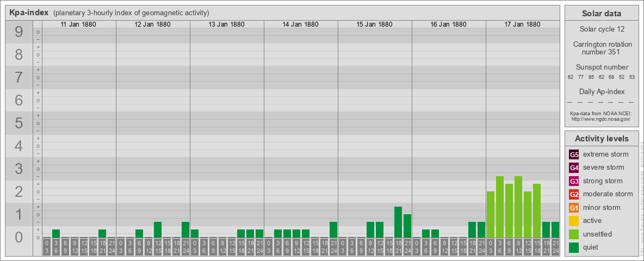Click the 15 Jan 18-21 quiet bar
644x261 pixels.
point(398,222)
